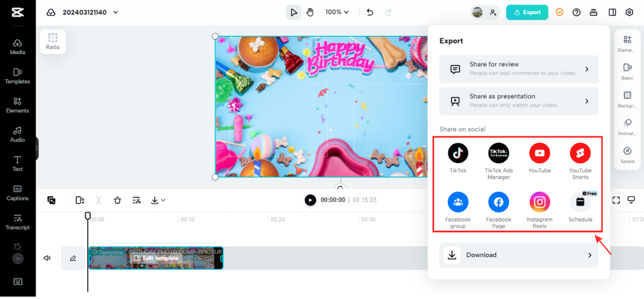Open the Audio panel
The height and width of the screenshot is (299, 644).
[x=18, y=134]
